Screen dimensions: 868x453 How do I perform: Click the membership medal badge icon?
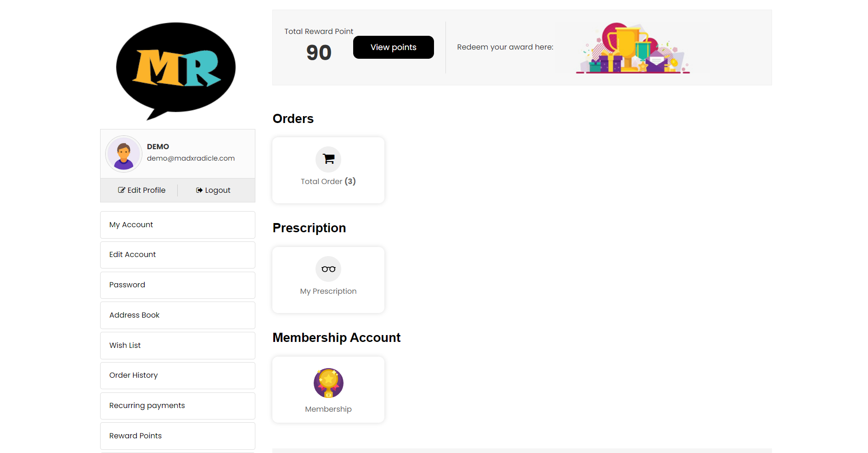[x=328, y=383]
